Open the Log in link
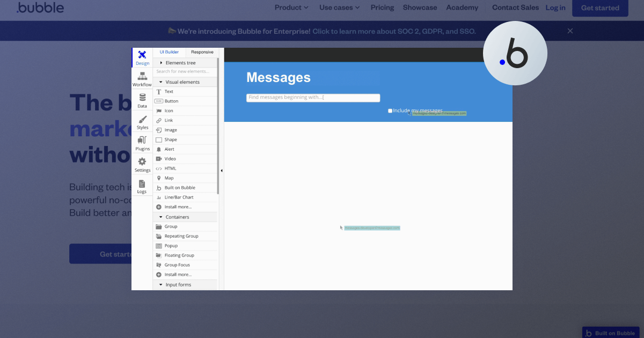Viewport: 644px width, 338px height. (555, 8)
